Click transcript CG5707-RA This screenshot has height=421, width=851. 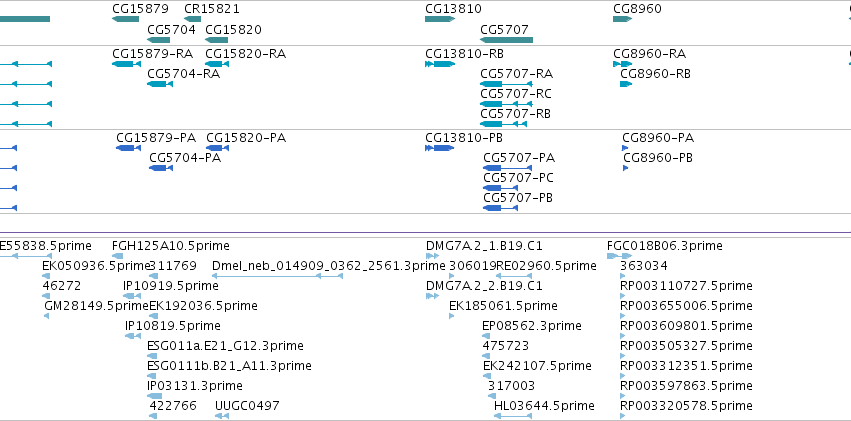pyautogui.click(x=506, y=84)
